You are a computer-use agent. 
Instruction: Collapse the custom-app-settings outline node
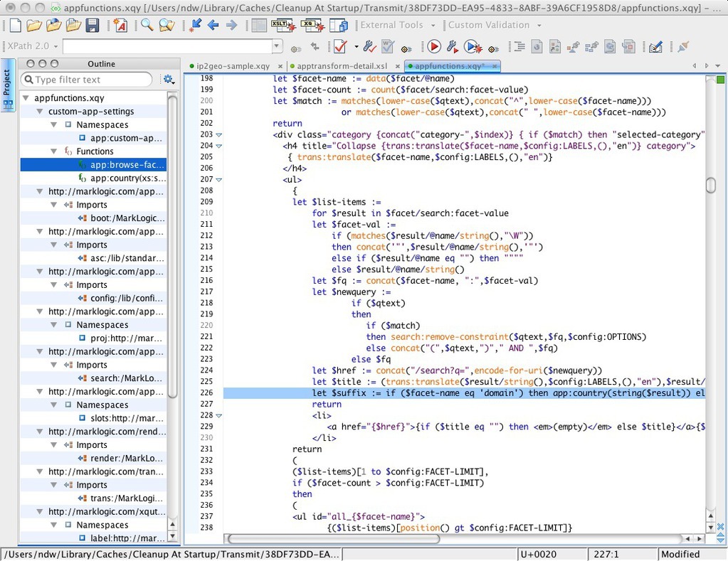(41, 112)
